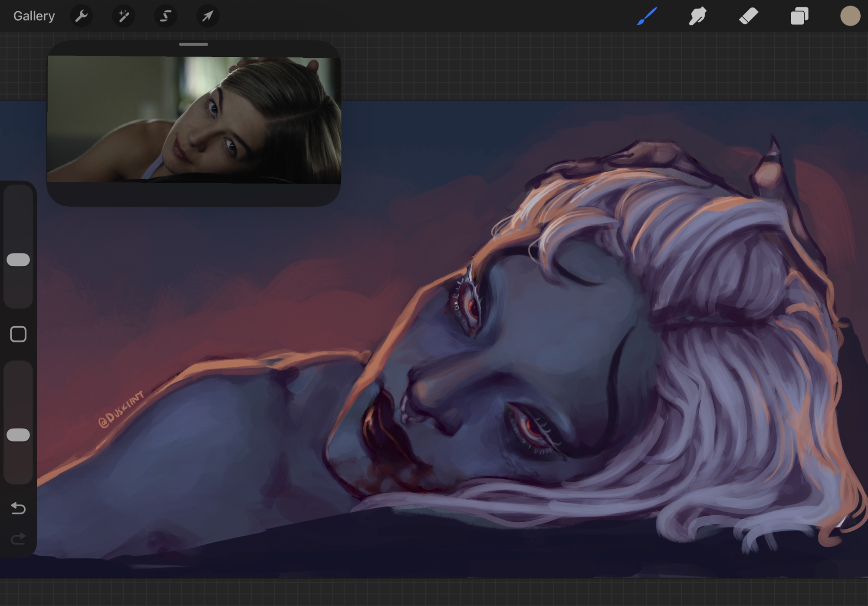This screenshot has width=868, height=606.
Task: Open the Gallery view
Action: click(x=34, y=16)
